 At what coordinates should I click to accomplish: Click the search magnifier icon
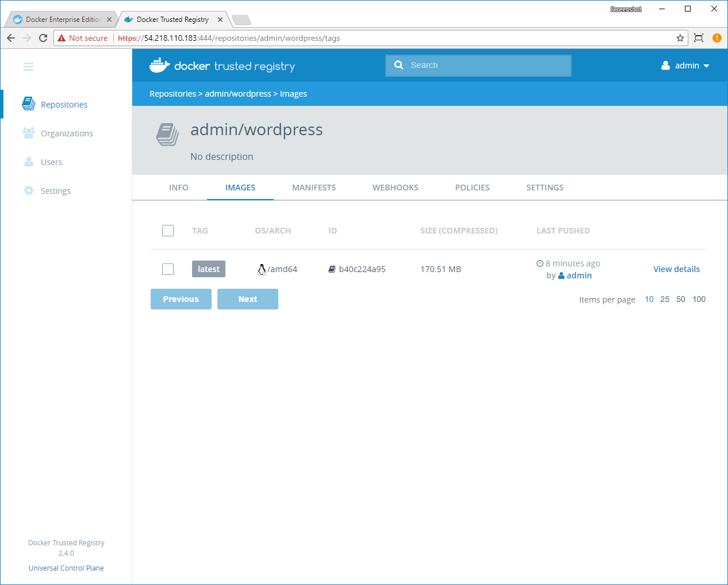click(x=399, y=65)
